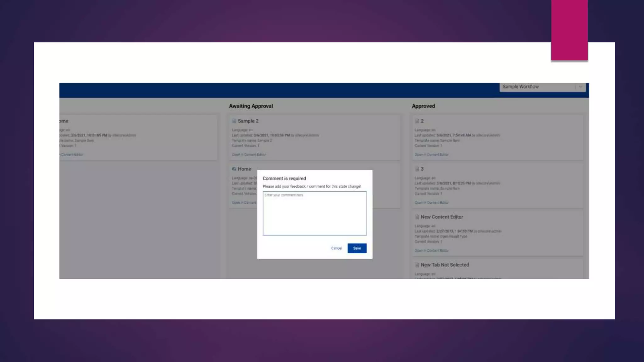
Task: Open item 2 in Content Editor link
Action: [x=431, y=155]
